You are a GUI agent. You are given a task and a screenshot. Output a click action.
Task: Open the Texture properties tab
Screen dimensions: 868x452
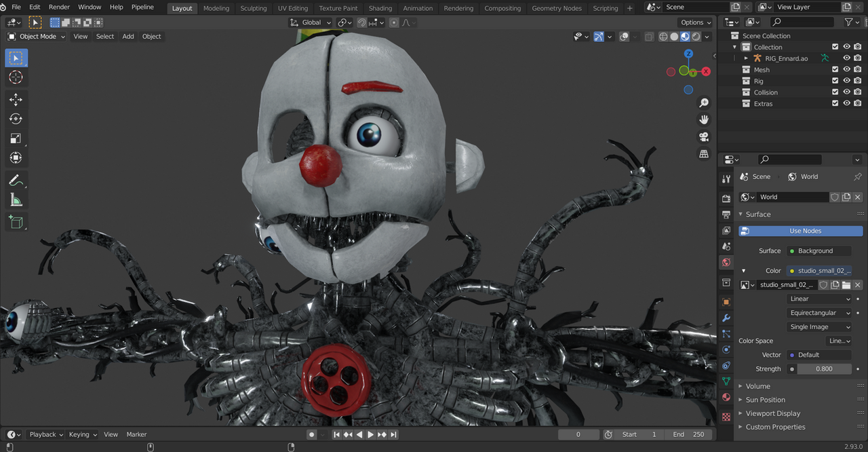726,415
